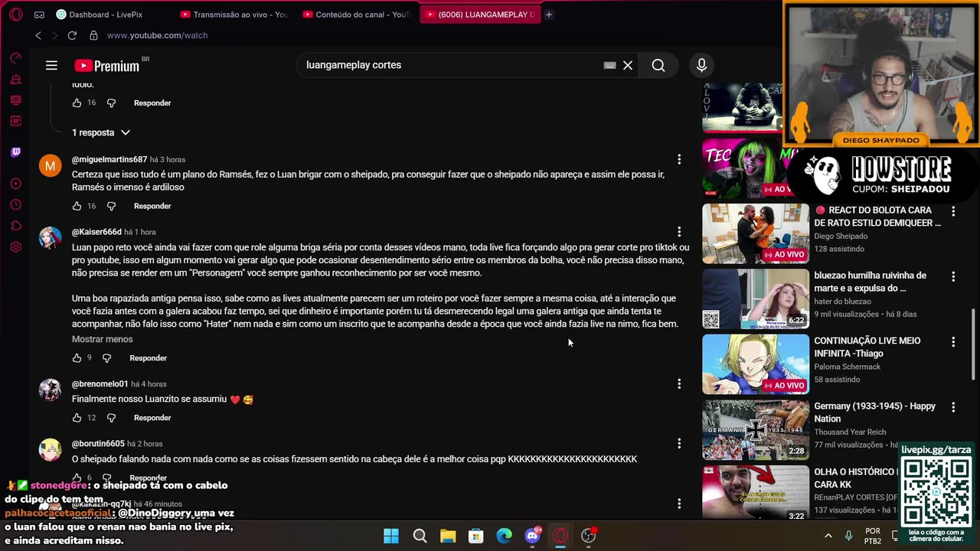This screenshot has width=980, height=551.
Task: Show hidden system tray icons chevron
Action: pos(828,536)
